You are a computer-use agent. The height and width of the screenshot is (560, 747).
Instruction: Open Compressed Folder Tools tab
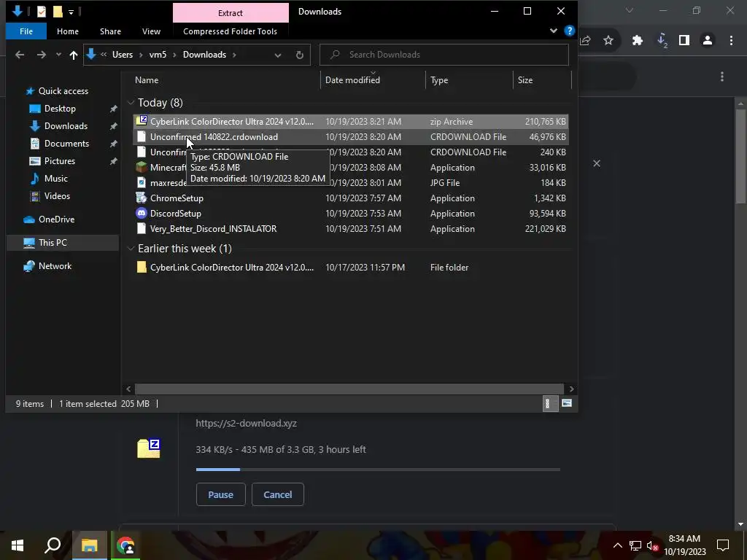[230, 31]
